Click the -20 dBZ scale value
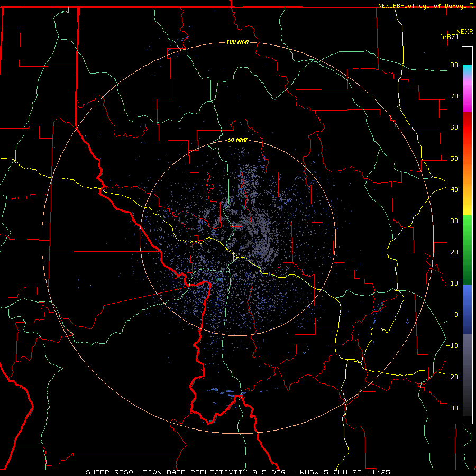This screenshot has height=476, width=476. 452,377
